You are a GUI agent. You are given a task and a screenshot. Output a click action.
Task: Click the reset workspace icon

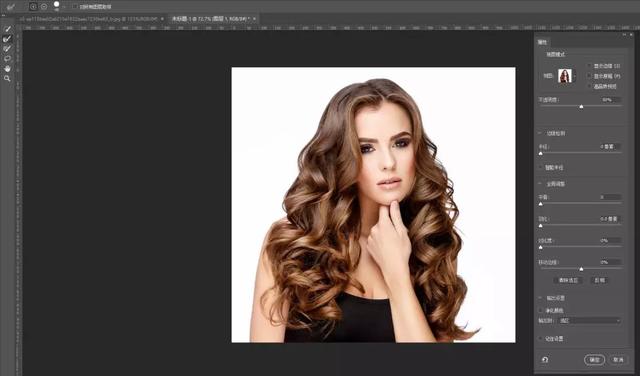(x=545, y=360)
